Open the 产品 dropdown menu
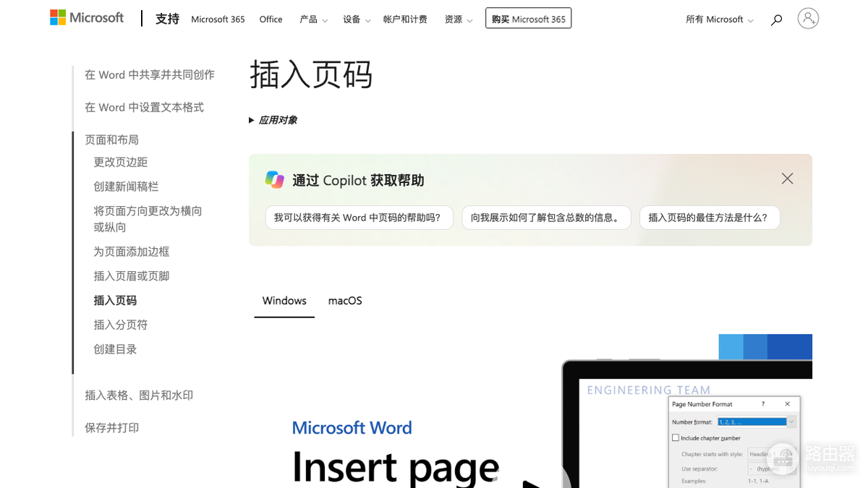Image resolution: width=868 pixels, height=488 pixels. [x=313, y=20]
